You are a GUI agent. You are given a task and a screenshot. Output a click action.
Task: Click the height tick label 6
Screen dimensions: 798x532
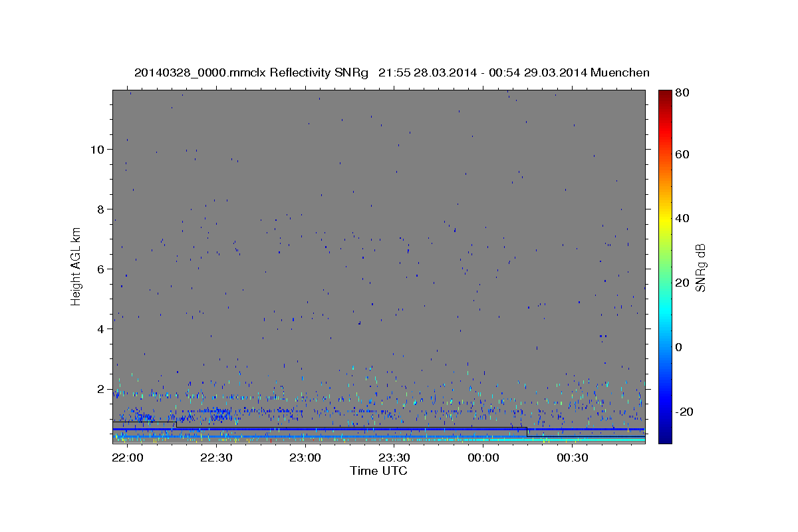[102, 269]
